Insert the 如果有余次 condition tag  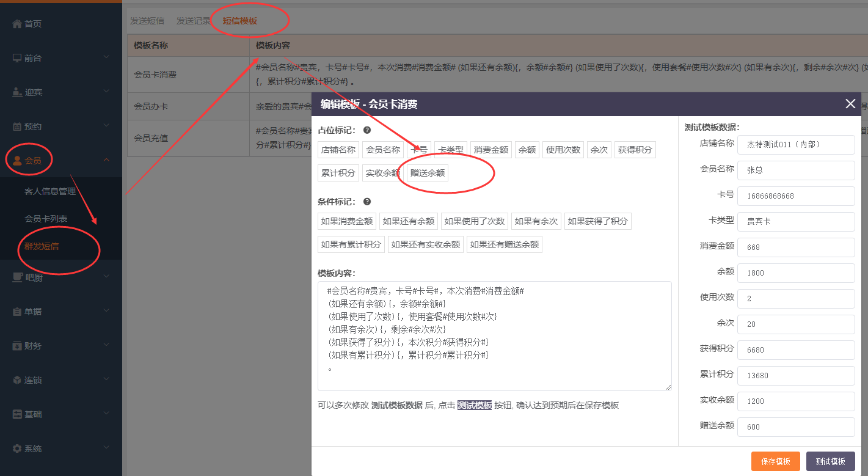click(x=536, y=221)
